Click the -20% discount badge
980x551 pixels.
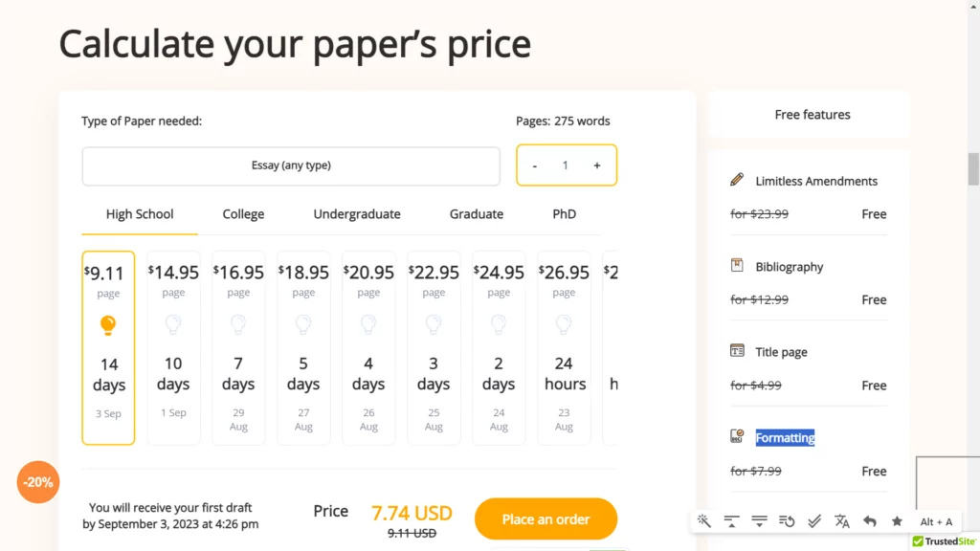tap(38, 482)
